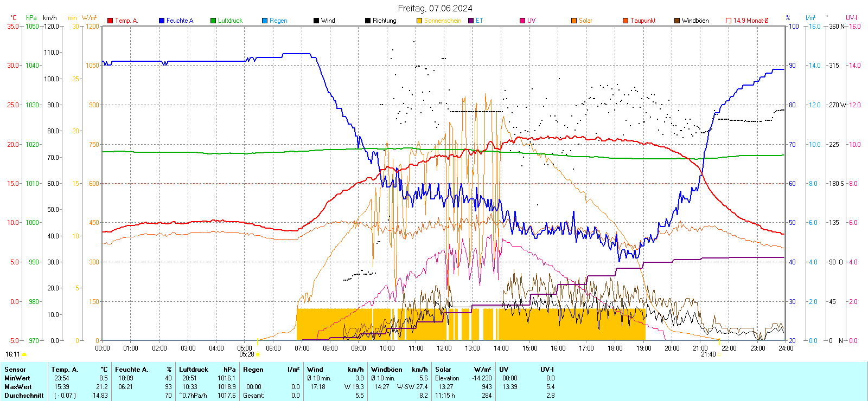
Task: Click the Regen legend square
Action: click(265, 21)
